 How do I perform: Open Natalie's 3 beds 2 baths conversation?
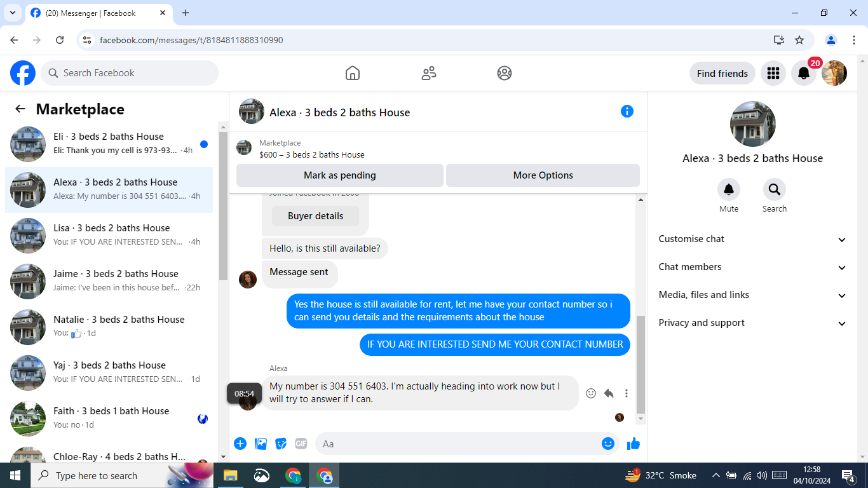click(109, 327)
